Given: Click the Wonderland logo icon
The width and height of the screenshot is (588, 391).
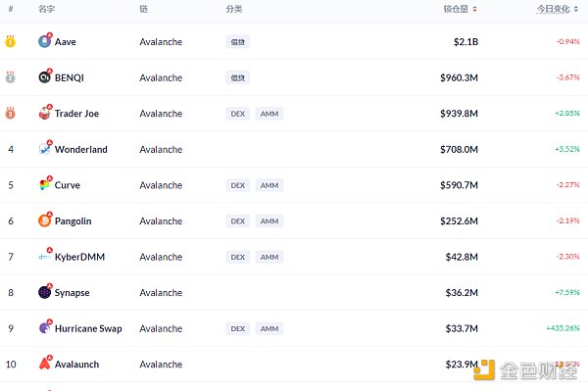Looking at the screenshot, I should pyautogui.click(x=45, y=149).
